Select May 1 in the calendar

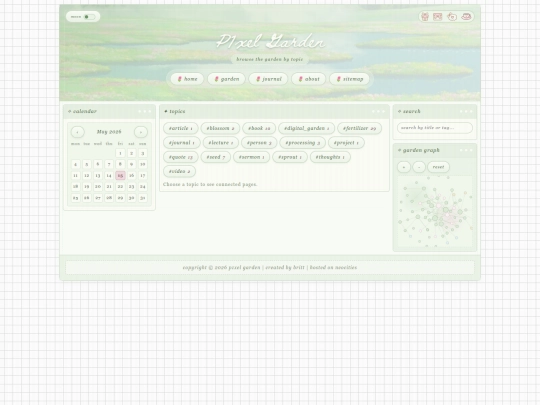click(120, 153)
